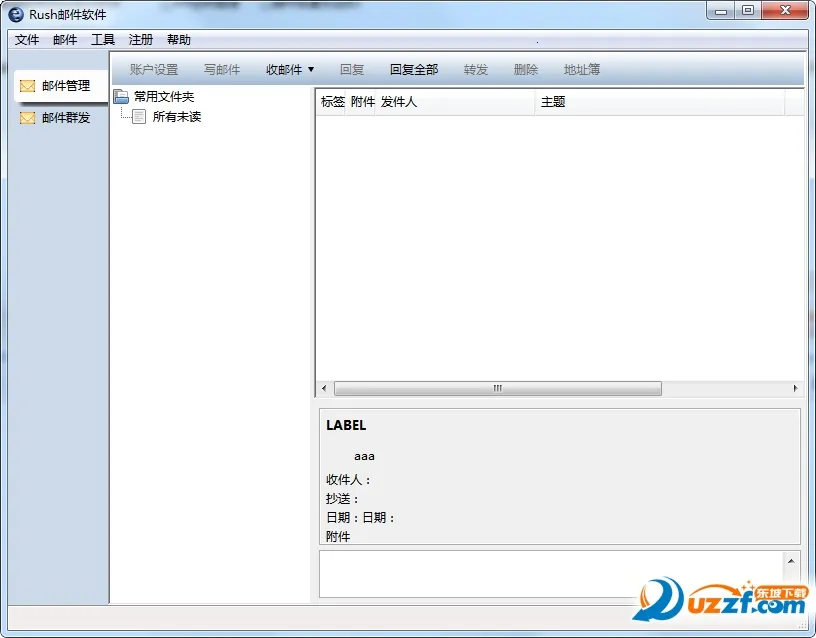The width and height of the screenshot is (816, 638).
Task: Open the 帮助 menu
Action: coord(179,40)
